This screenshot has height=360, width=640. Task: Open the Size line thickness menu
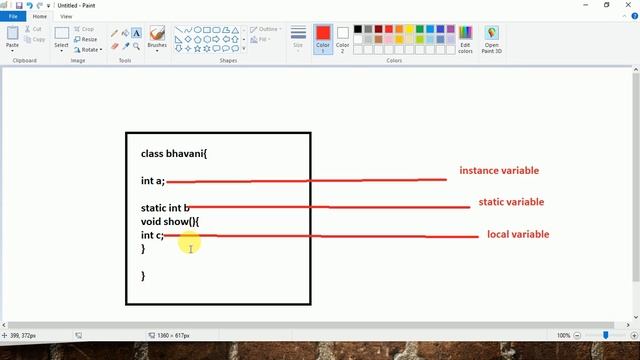coord(298,39)
